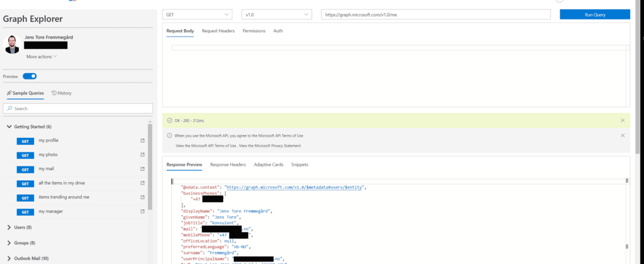The height and width of the screenshot is (264, 644).
Task: Open the HTTP method GET dropdown
Action: click(x=197, y=14)
